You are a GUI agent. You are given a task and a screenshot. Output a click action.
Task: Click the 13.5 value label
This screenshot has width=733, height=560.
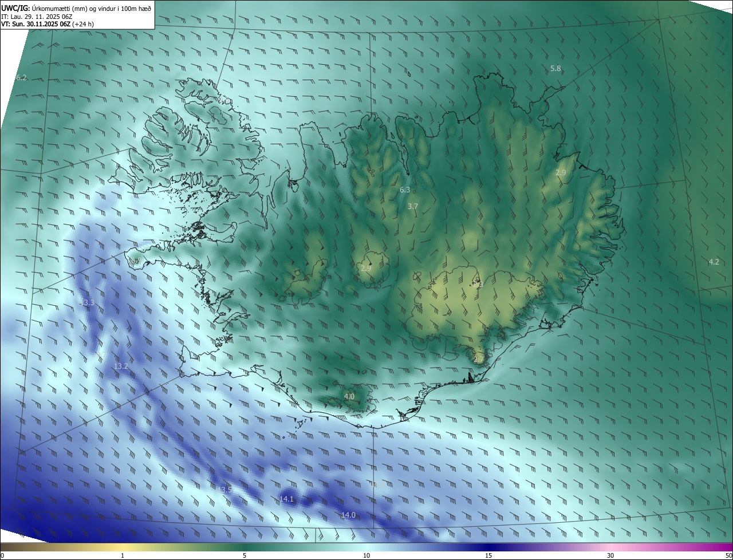click(225, 490)
